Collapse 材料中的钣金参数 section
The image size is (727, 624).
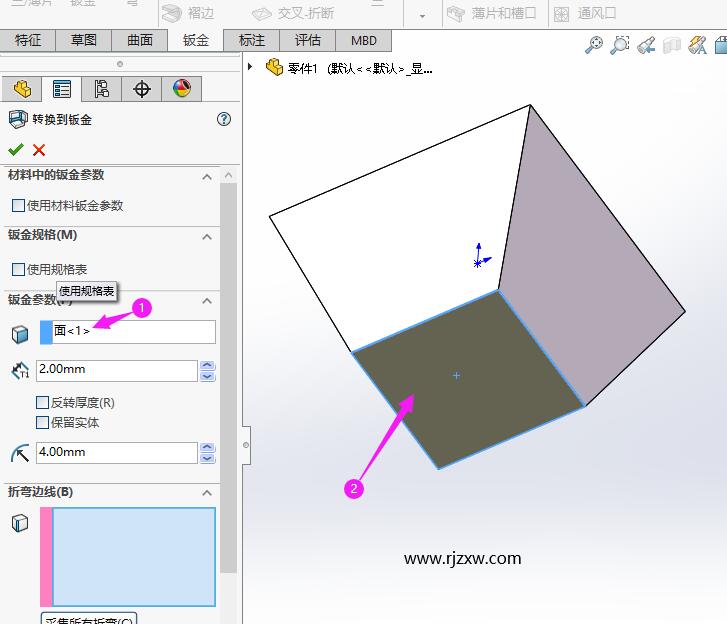207,177
